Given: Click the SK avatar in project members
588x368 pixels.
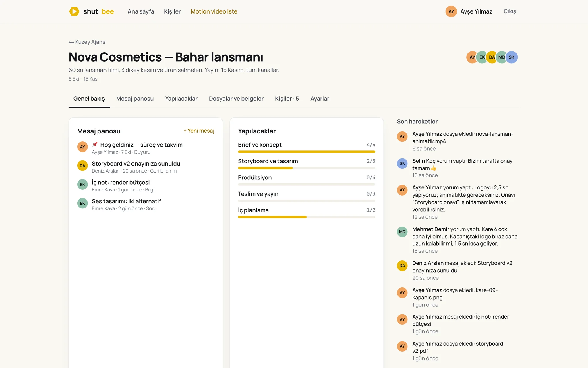Looking at the screenshot, I should pyautogui.click(x=512, y=57).
